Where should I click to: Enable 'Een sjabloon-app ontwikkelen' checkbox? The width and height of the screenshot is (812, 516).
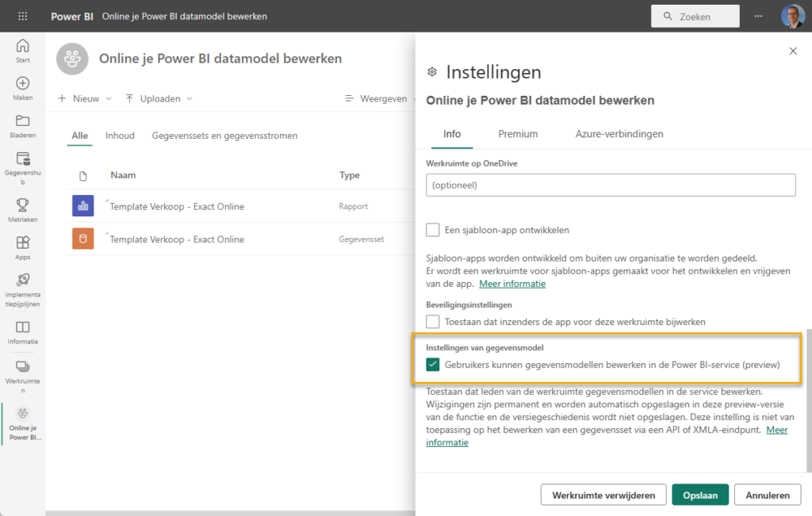click(433, 230)
